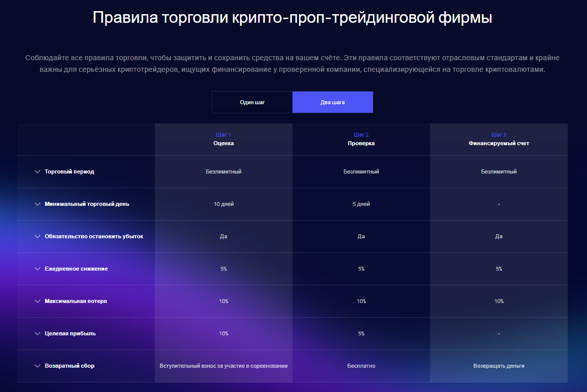Expand the Минимальный торговый день chevron

coord(37,204)
